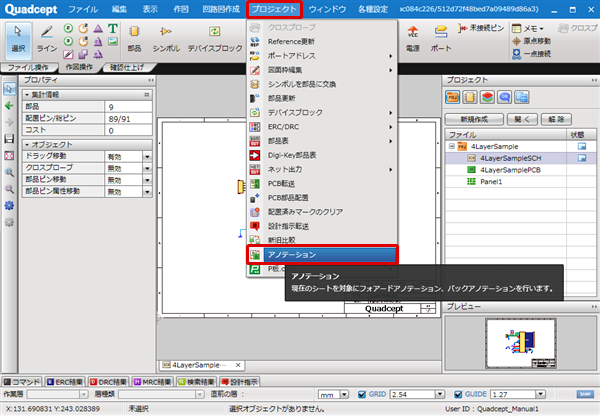Open the ERC/DRC submenu

tap(321, 127)
